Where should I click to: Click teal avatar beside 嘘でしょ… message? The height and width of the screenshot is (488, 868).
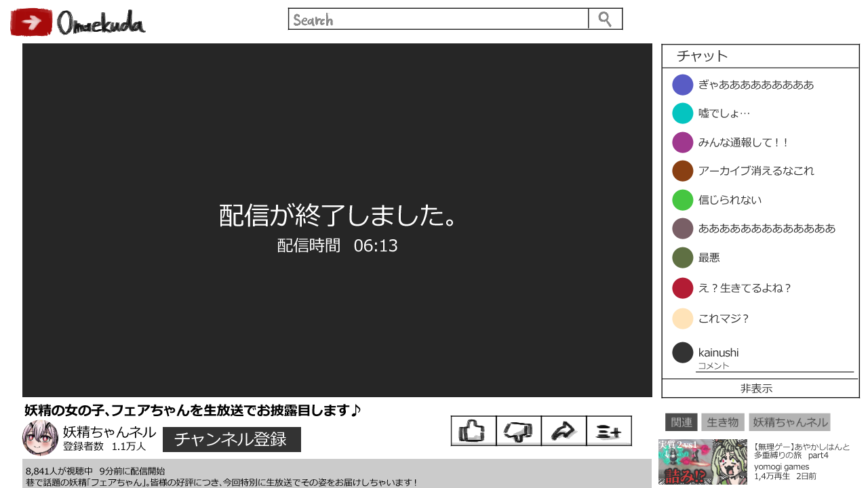pyautogui.click(x=683, y=113)
